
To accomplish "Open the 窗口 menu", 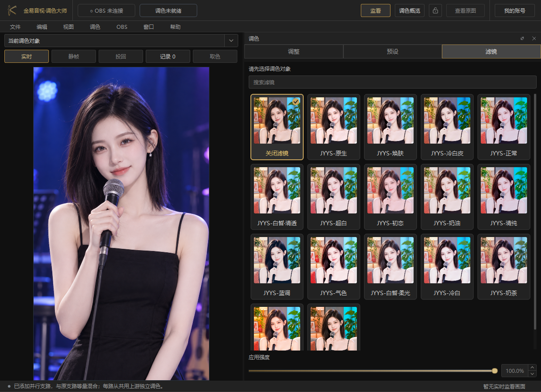I will [149, 27].
